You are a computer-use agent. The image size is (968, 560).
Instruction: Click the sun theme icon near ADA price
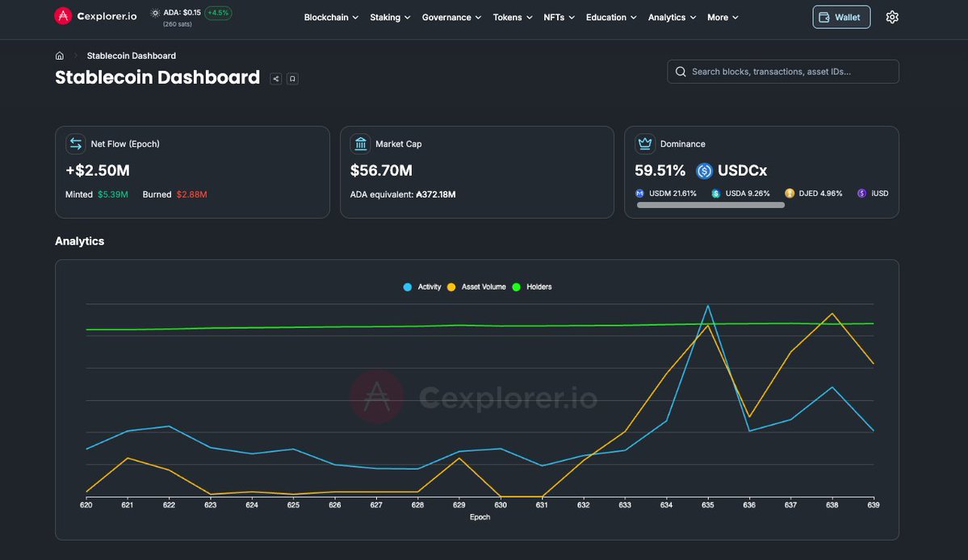[x=155, y=13]
